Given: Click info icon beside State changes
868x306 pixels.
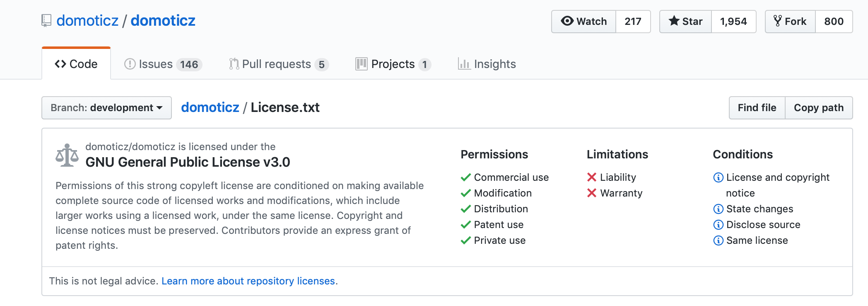Looking at the screenshot, I should click(718, 209).
